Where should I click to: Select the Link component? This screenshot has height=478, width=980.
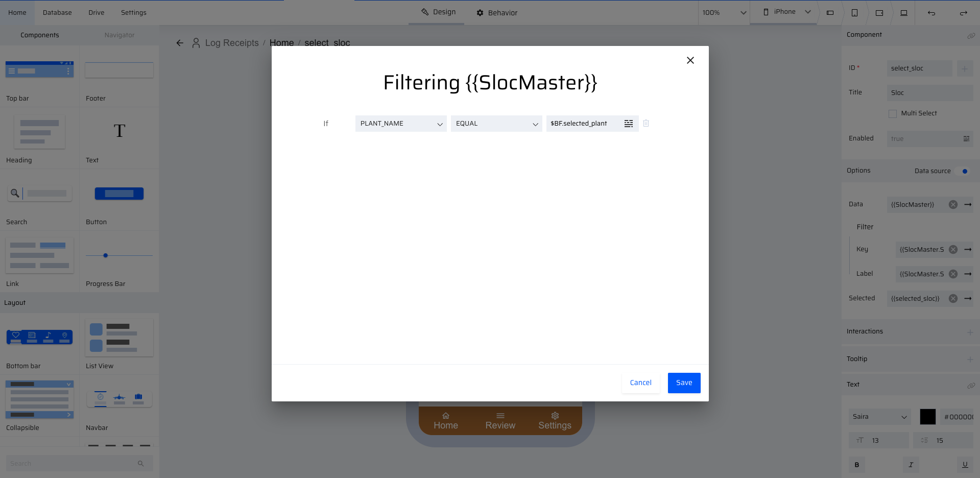click(x=40, y=262)
